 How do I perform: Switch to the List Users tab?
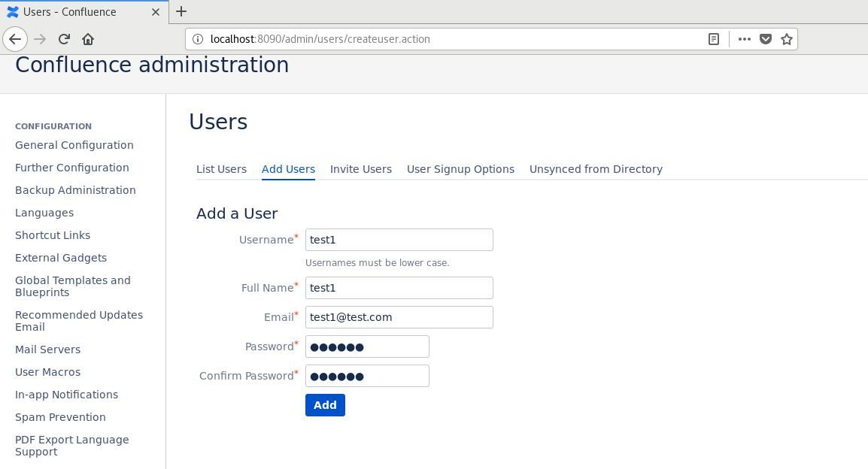tap(221, 169)
